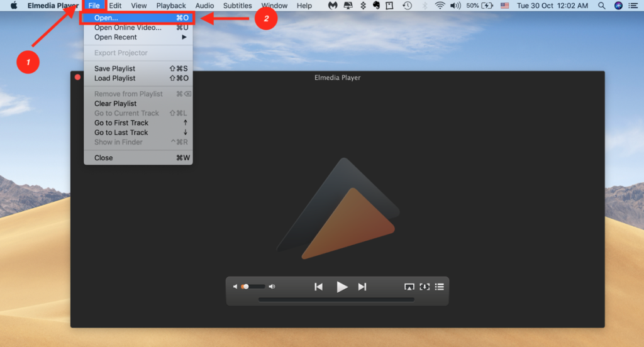Open the Dropbox menu bar icon
644x347 pixels.
(x=363, y=5)
